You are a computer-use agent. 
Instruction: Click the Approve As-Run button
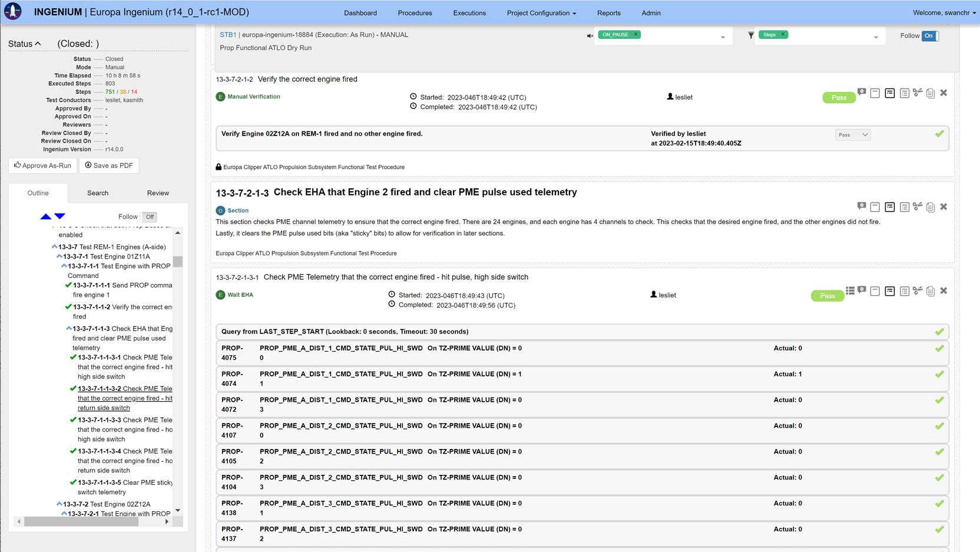point(43,166)
